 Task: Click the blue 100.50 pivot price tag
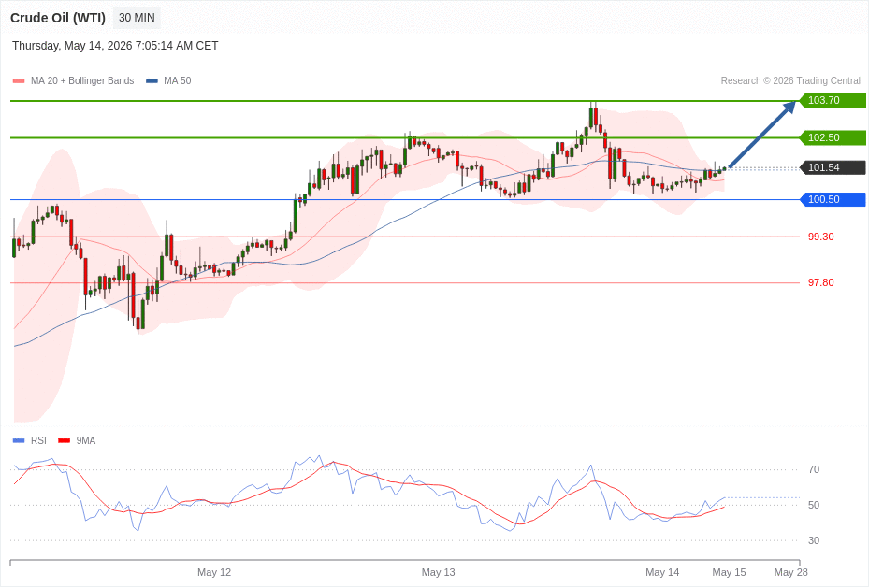(833, 200)
